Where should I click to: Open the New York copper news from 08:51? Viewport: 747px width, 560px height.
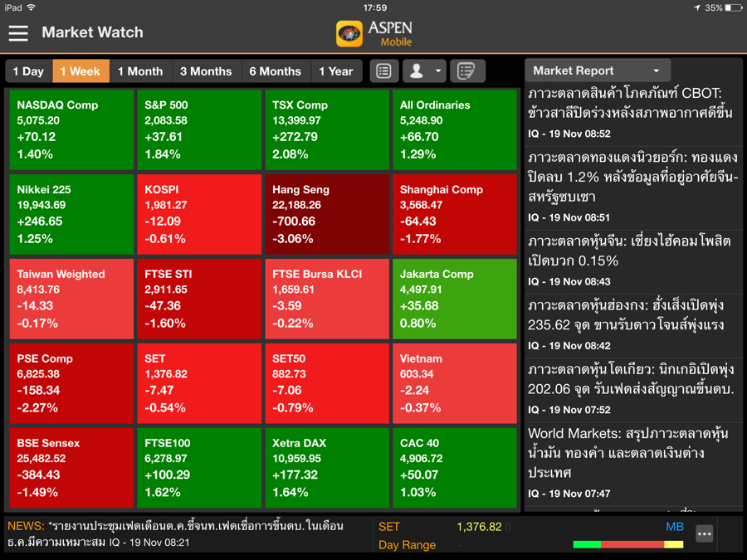[633, 187]
